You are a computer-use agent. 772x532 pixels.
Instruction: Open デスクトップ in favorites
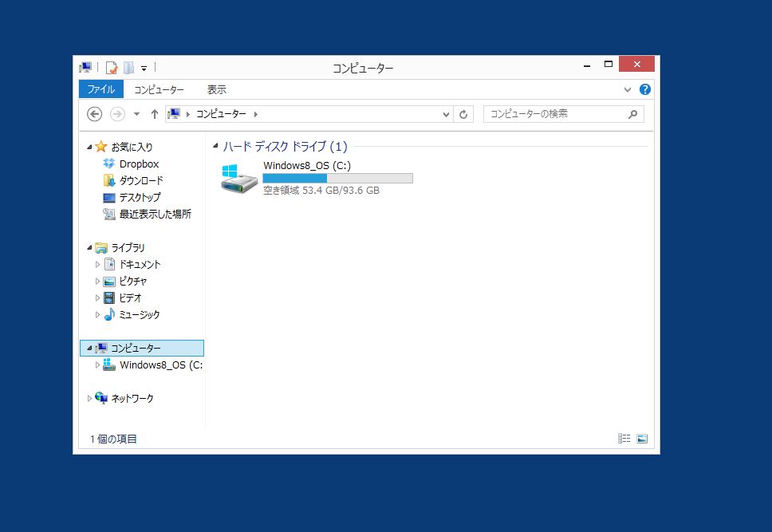pyautogui.click(x=140, y=197)
